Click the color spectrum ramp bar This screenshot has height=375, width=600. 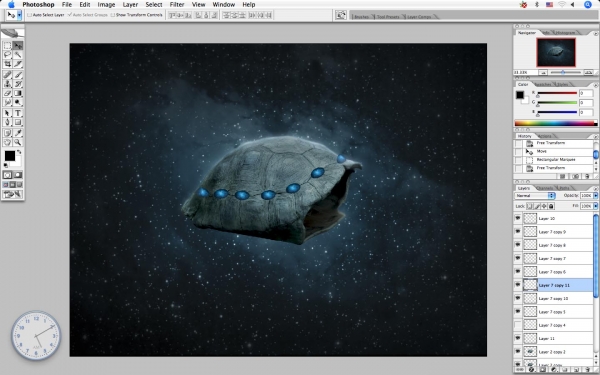coord(556,123)
